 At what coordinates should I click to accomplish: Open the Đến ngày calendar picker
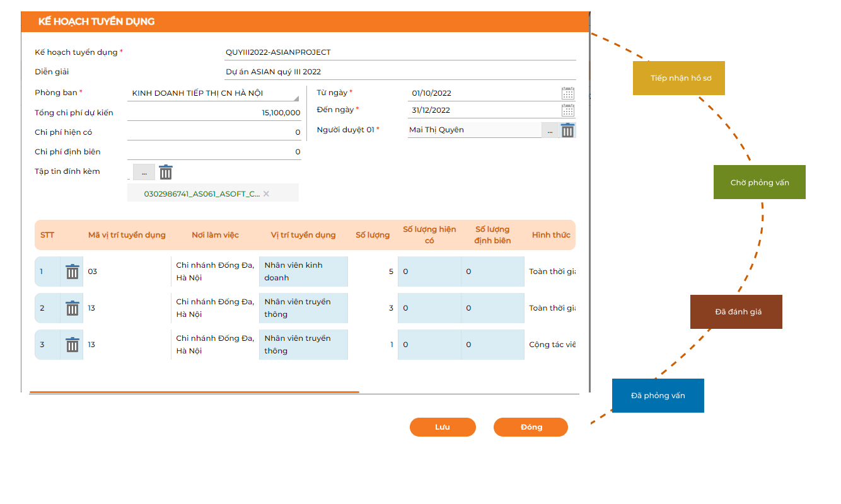pos(567,110)
